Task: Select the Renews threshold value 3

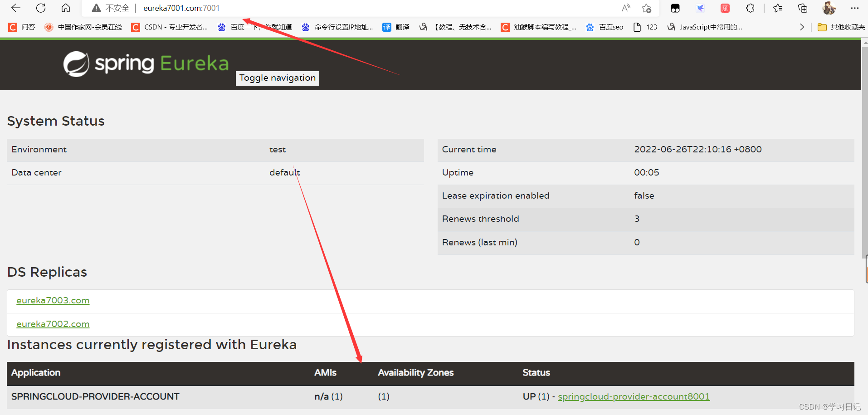Action: tap(637, 219)
